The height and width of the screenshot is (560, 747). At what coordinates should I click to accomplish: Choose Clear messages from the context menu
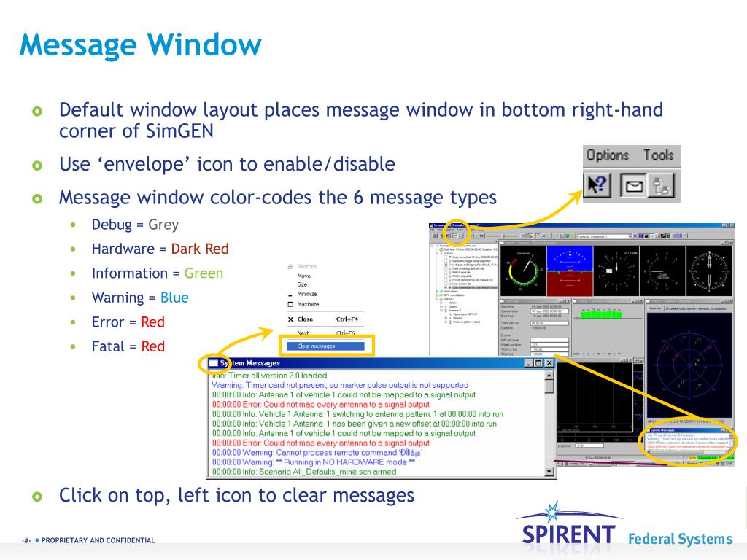coord(326,346)
